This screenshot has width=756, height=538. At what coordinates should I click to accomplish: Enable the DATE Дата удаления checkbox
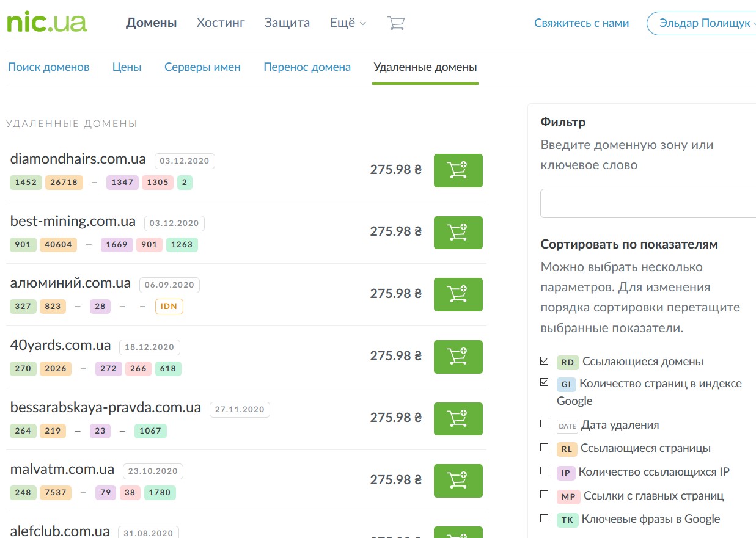click(x=545, y=424)
